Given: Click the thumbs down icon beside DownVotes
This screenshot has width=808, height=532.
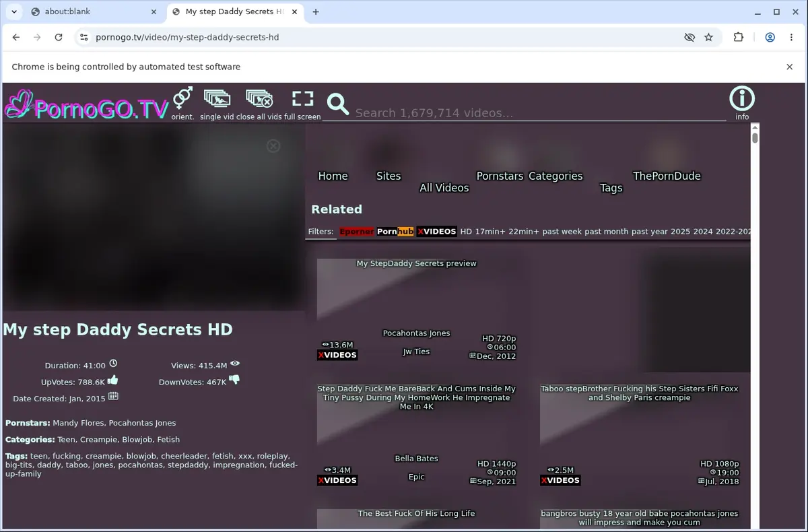Looking at the screenshot, I should pos(234,380).
